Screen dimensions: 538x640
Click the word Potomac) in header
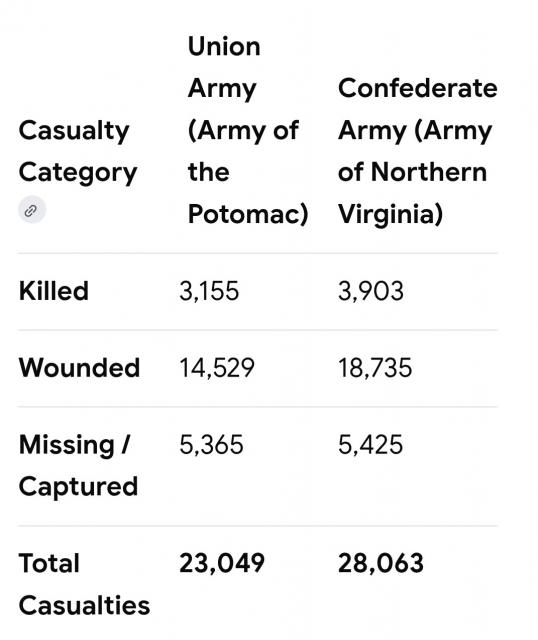point(248,214)
